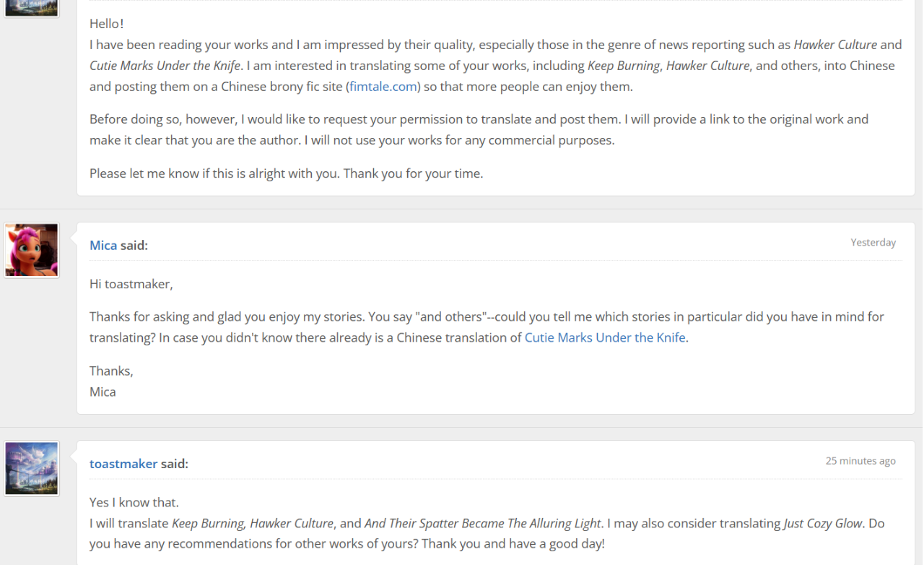Open Mica's username profile link
The image size is (924, 565).
point(103,245)
